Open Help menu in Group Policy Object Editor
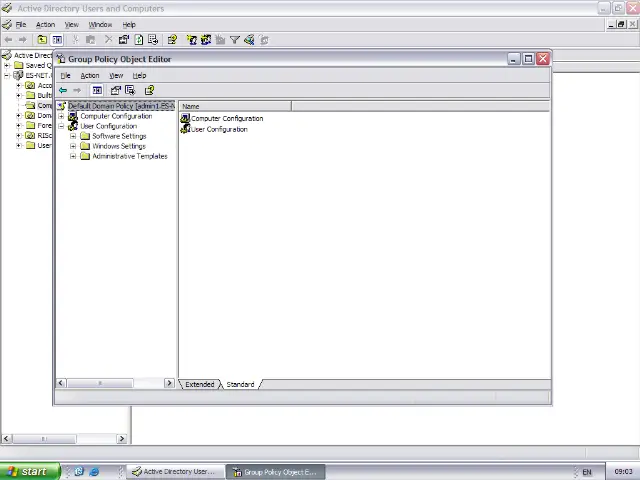The width and height of the screenshot is (640, 480). [x=139, y=76]
